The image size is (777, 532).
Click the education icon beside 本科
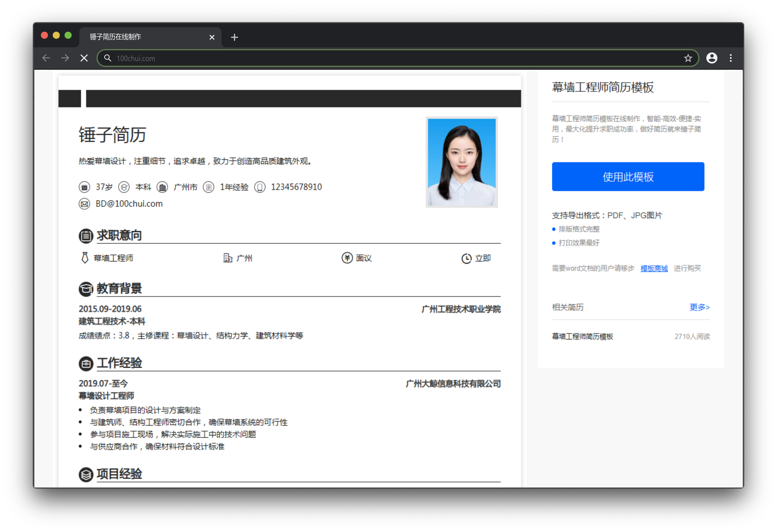pos(124,187)
